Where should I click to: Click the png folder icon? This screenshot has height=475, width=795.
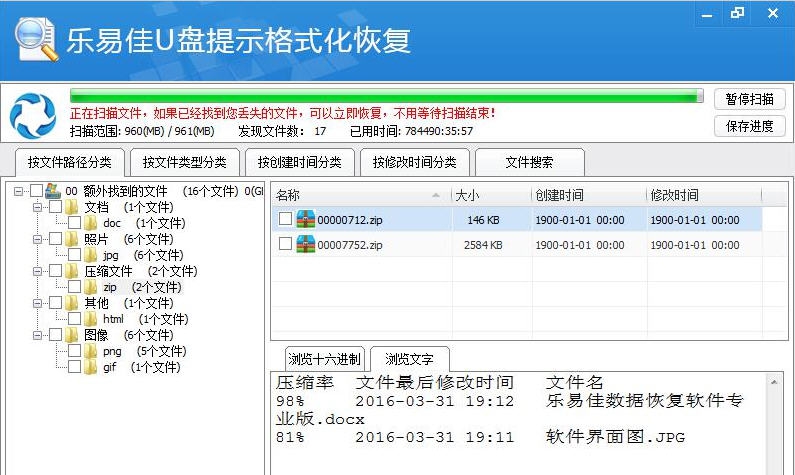(90, 351)
